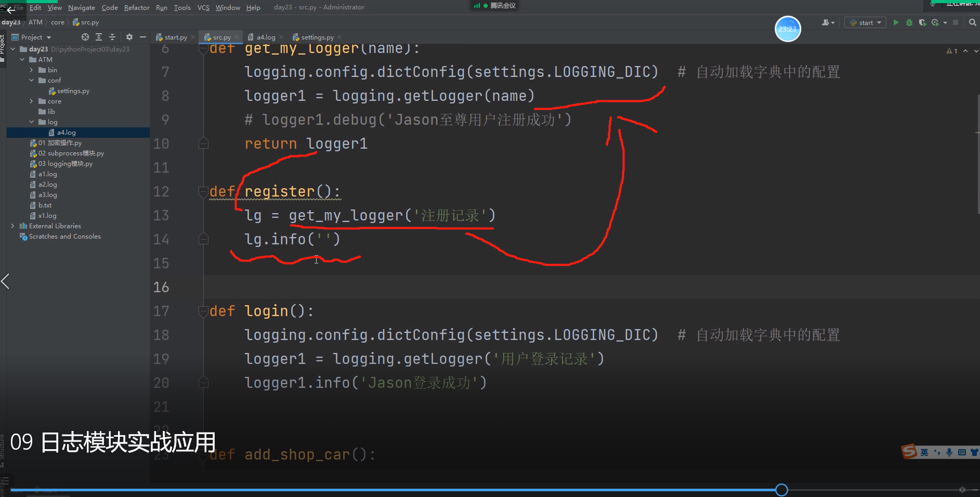Close the settings.py editor tab
Image resolution: width=980 pixels, height=497 pixels.
[339, 37]
